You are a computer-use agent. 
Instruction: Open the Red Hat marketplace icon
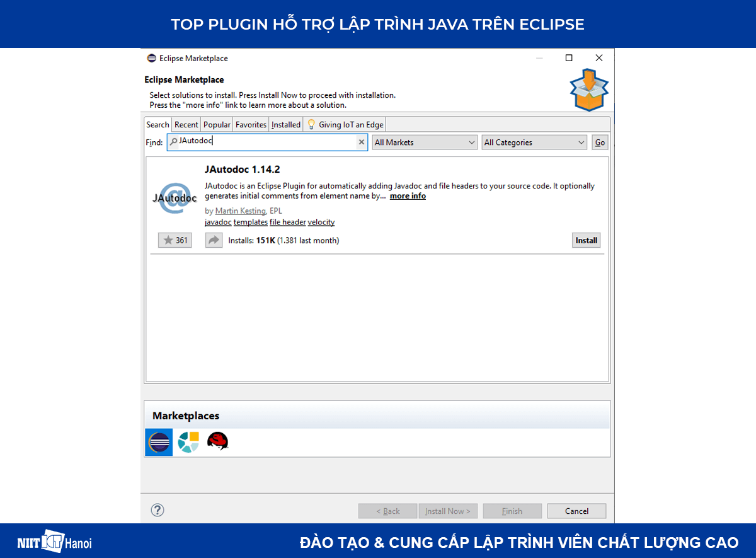217,442
